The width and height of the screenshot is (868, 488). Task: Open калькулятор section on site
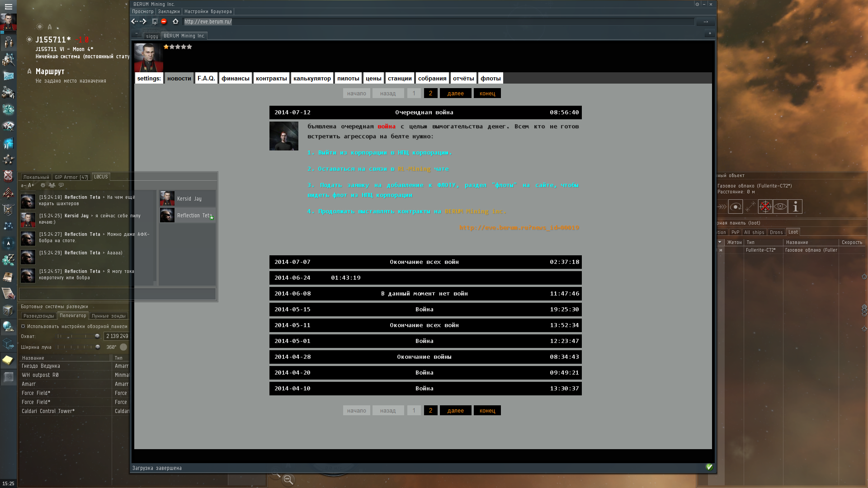(312, 78)
